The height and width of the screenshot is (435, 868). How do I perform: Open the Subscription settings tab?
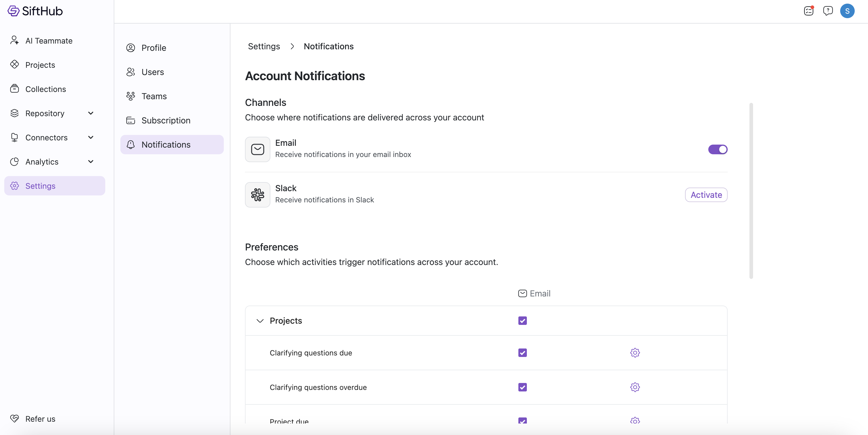pyautogui.click(x=166, y=120)
